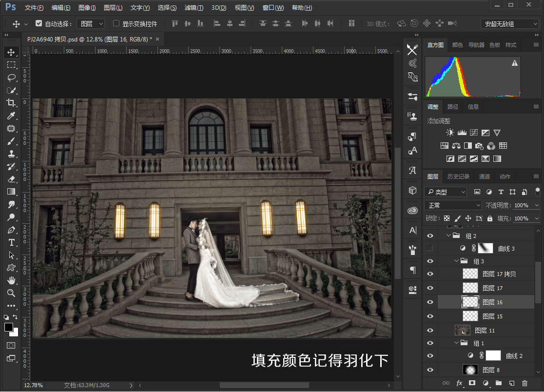Open the Auto-Select 图层 dropdown

[91, 23]
